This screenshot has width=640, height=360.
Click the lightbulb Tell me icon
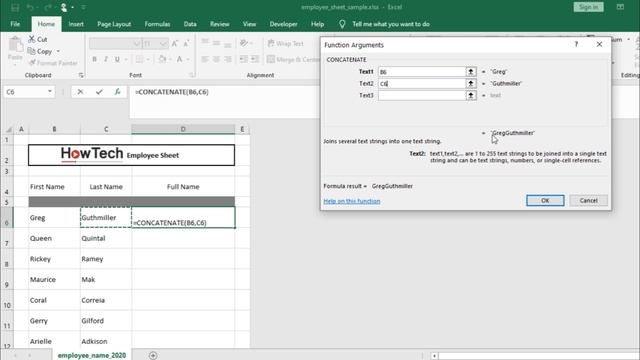342,24
